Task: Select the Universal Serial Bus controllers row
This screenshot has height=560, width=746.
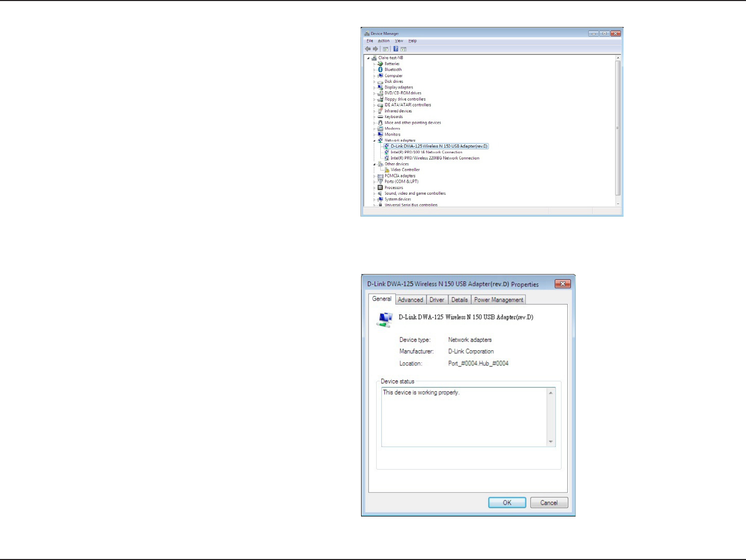Action: (411, 205)
